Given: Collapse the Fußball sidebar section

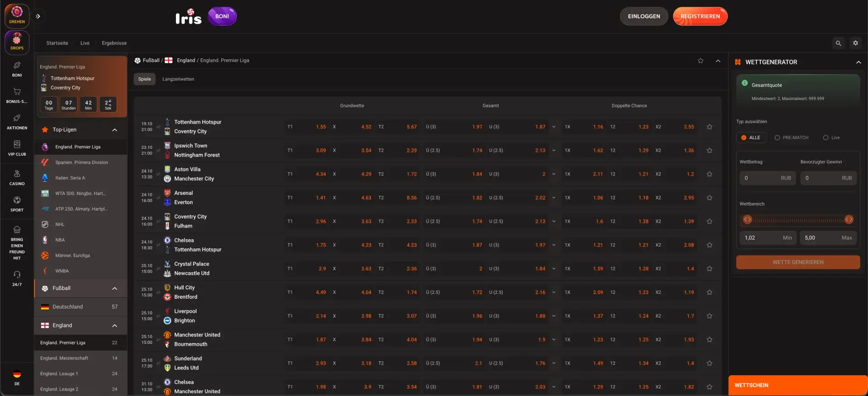Looking at the screenshot, I should tap(115, 288).
